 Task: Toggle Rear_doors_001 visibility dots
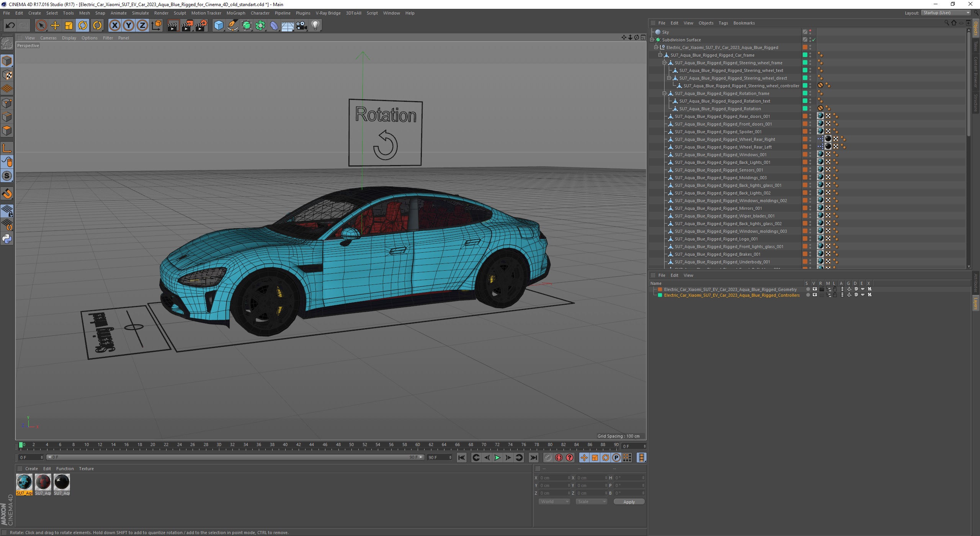click(x=810, y=116)
